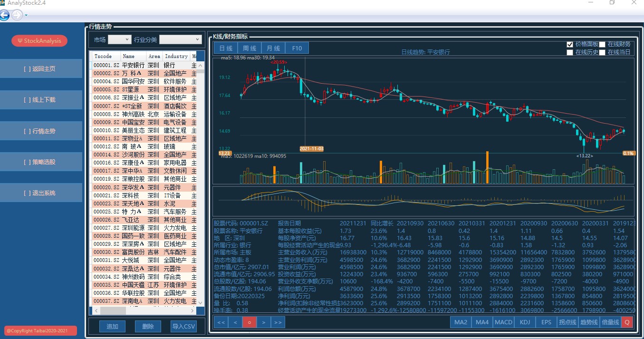Uncheck the 价格面板 checkbox
This screenshot has height=339, width=644.
[569, 44]
